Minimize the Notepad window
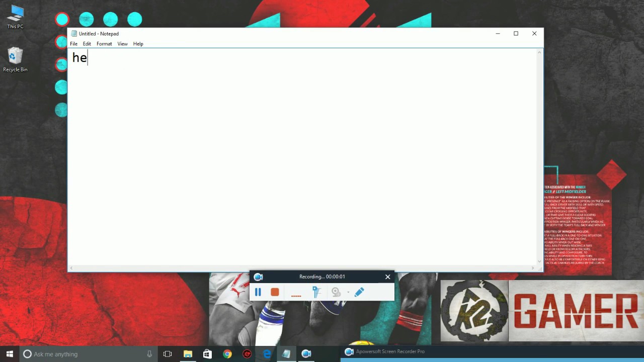644x362 pixels. point(498,34)
